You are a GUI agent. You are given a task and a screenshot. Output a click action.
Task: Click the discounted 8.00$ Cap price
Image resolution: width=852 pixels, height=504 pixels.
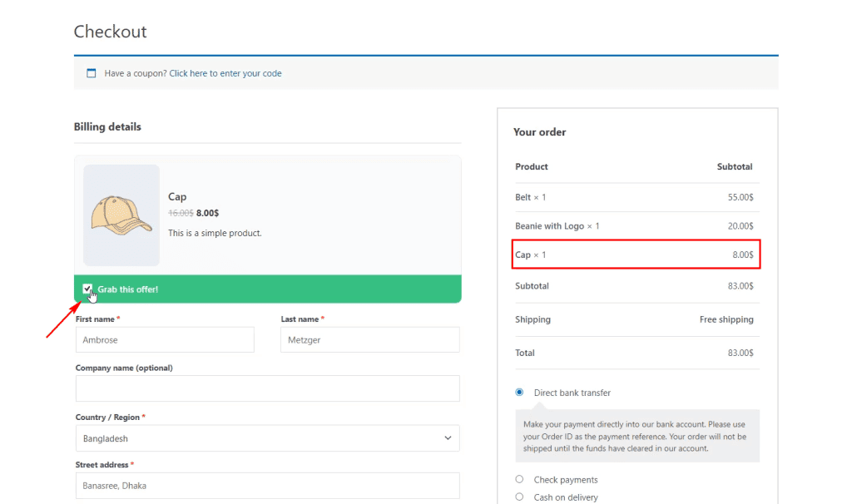point(208,214)
